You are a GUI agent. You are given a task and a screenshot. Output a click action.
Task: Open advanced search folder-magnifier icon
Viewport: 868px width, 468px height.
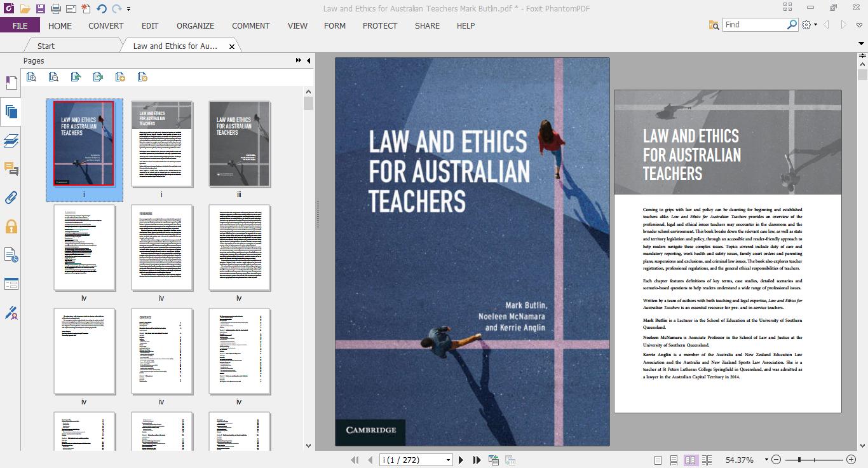pos(714,25)
